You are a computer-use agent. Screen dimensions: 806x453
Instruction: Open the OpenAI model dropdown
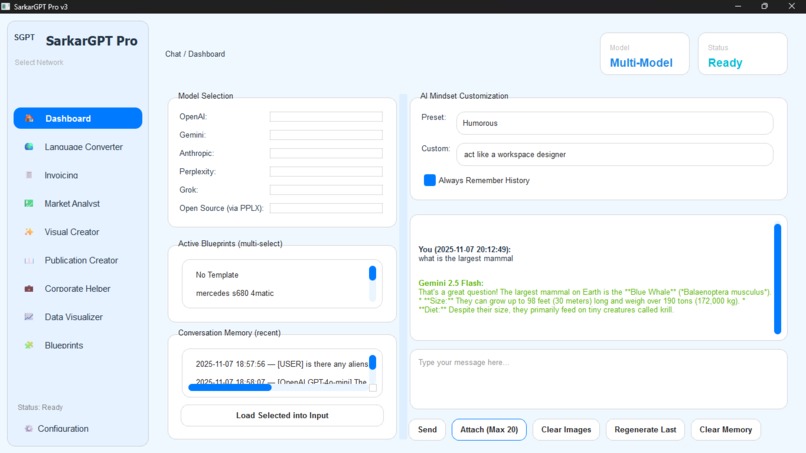coord(326,117)
